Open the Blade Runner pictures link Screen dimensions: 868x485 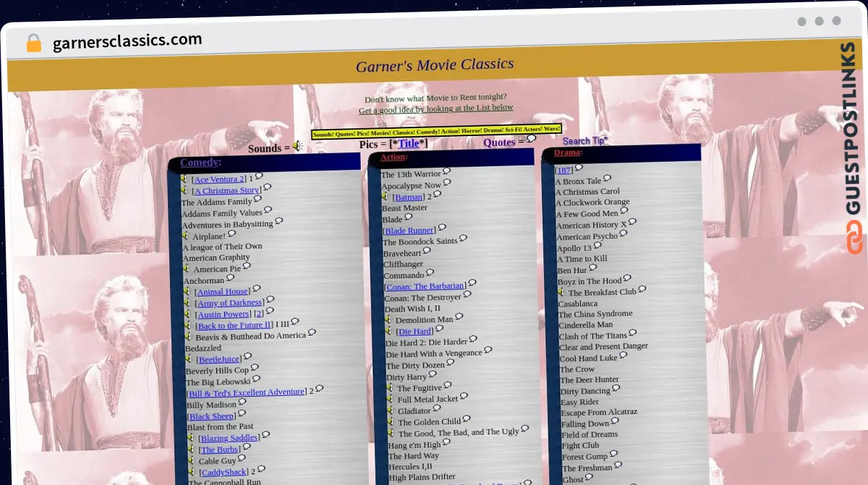[x=409, y=230]
